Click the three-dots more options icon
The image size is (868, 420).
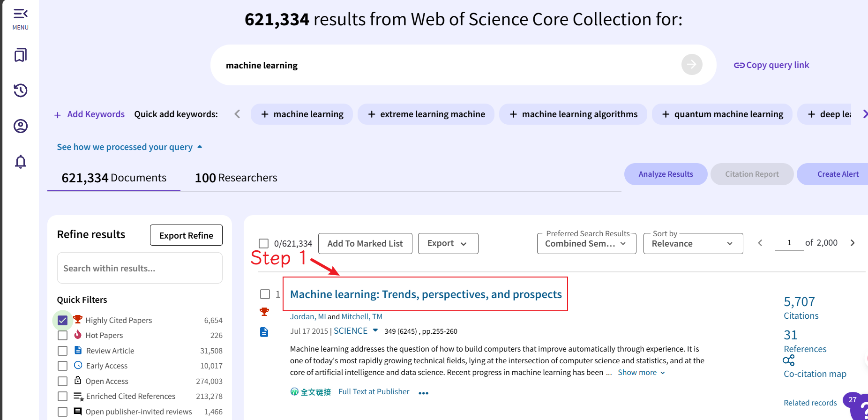[423, 393]
